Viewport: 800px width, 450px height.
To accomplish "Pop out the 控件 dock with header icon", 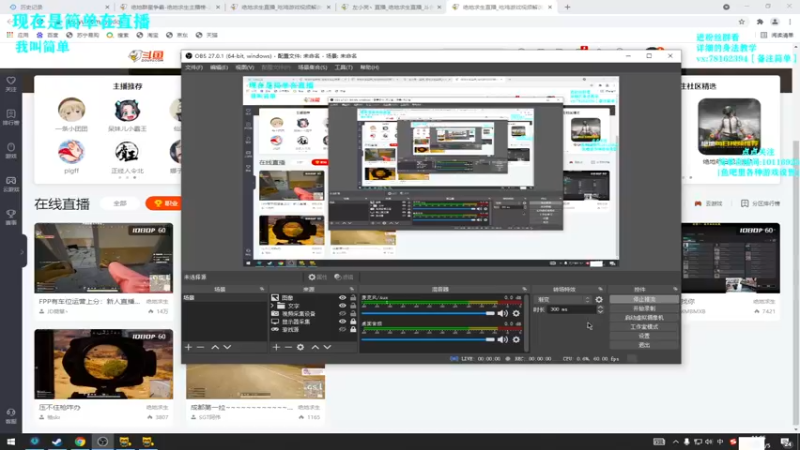I will tap(675, 289).
